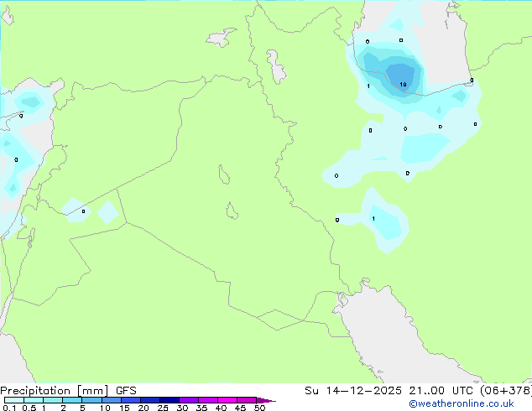Viewport: 532px width, 411px height.
Task: Pick the 0.5 mm legend swatch
Action: pos(34,400)
